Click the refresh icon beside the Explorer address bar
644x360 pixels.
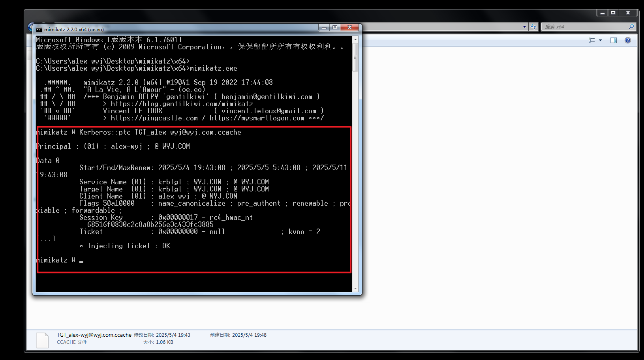pyautogui.click(x=534, y=27)
